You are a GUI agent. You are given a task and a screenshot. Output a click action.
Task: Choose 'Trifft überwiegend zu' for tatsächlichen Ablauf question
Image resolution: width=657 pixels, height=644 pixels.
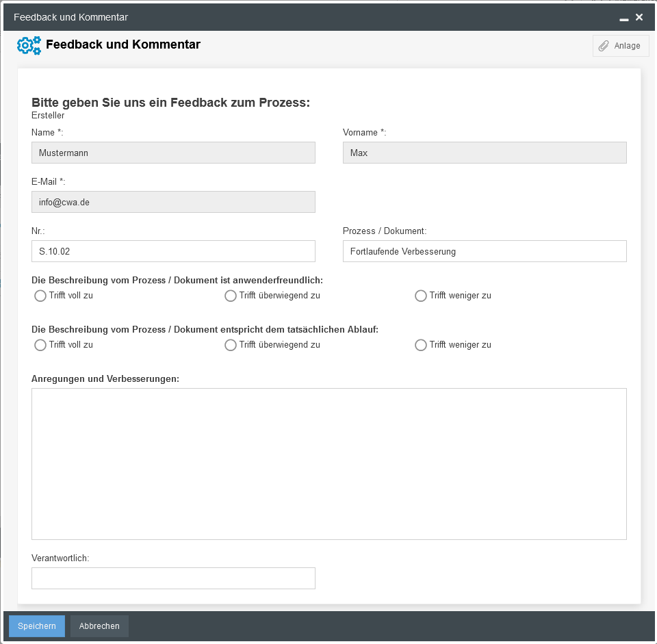coord(231,346)
